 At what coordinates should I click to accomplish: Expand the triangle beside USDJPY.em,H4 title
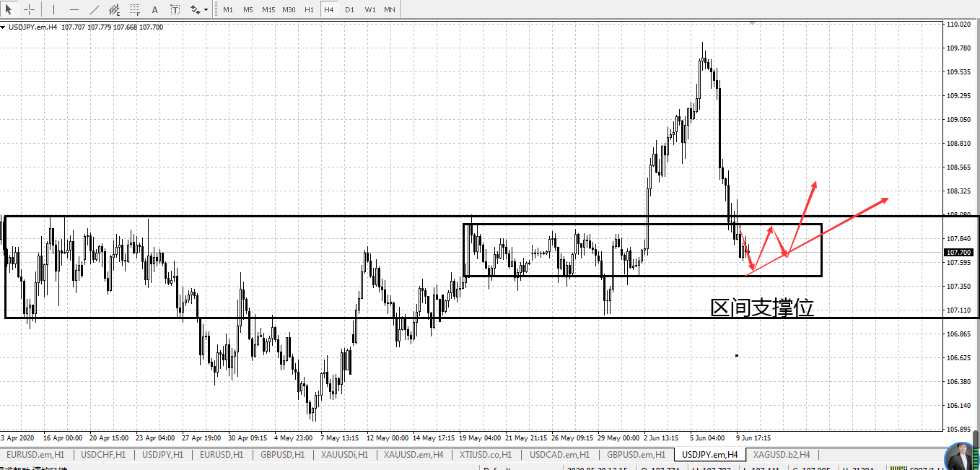(x=4, y=27)
